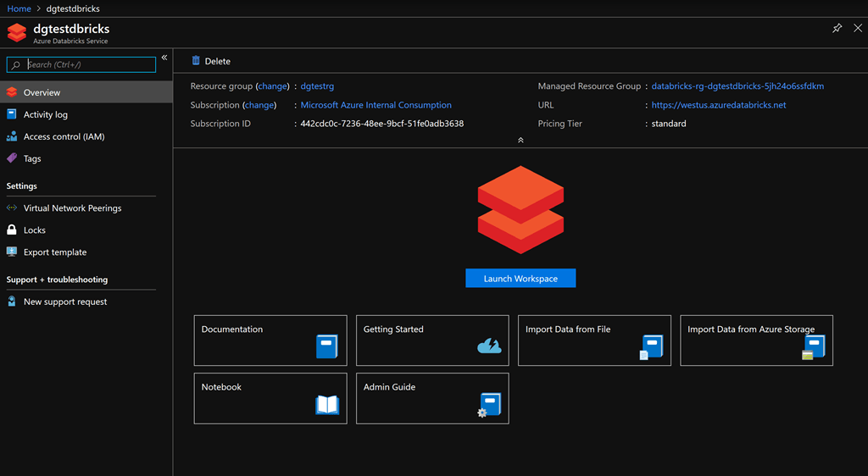This screenshot has width=868, height=476.
Task: Open the Getting Started tile
Action: 432,340
